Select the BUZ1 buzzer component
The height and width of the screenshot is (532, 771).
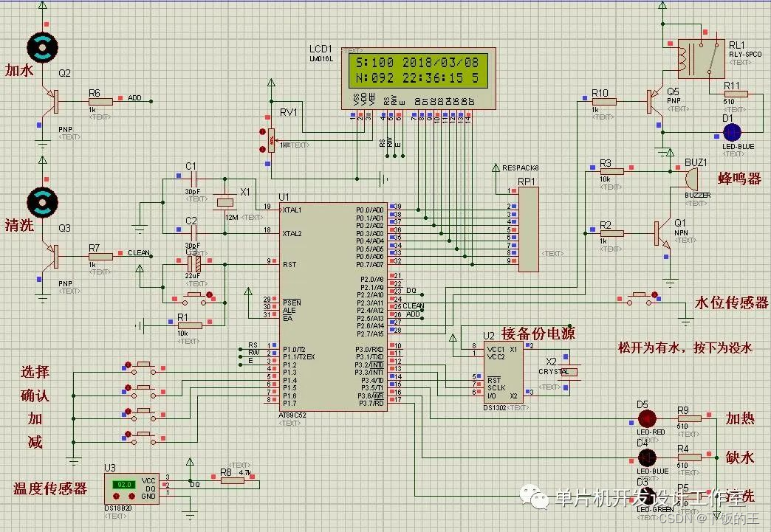[x=691, y=179]
